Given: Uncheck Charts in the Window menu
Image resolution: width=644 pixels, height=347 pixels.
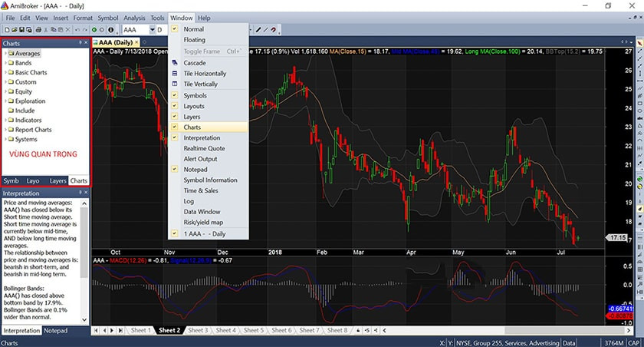Looking at the screenshot, I should [x=192, y=127].
